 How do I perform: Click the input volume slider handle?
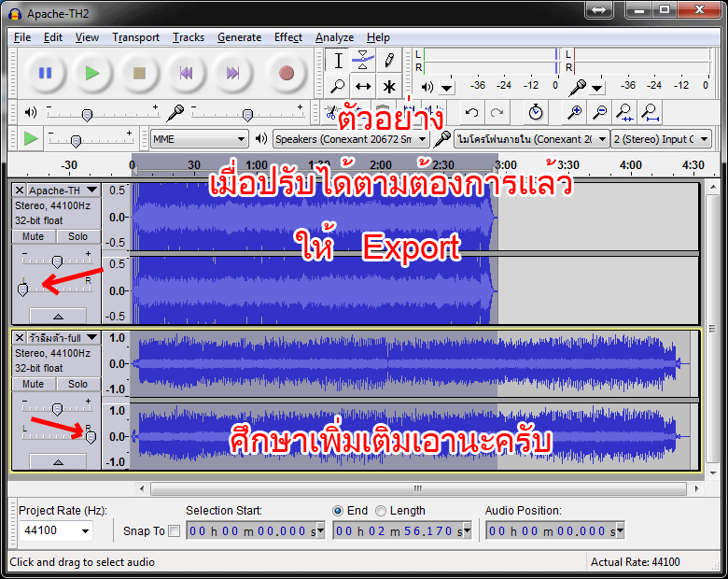[x=248, y=115]
